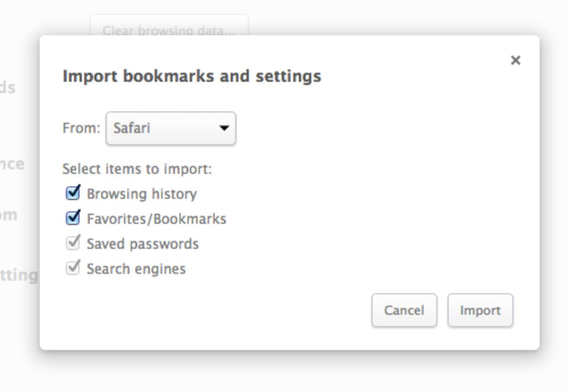Click the Saved passwords label text
The height and width of the screenshot is (392, 568).
click(x=143, y=244)
